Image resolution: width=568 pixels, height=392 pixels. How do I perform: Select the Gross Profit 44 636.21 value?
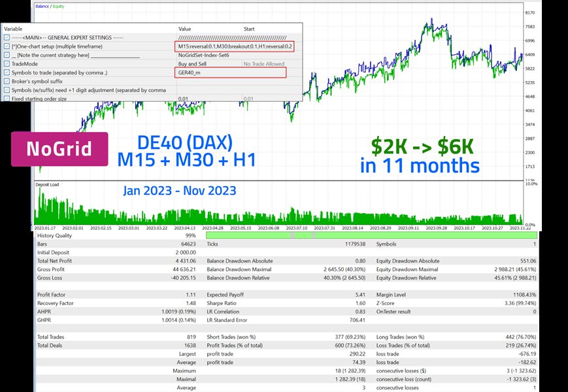pos(184,269)
